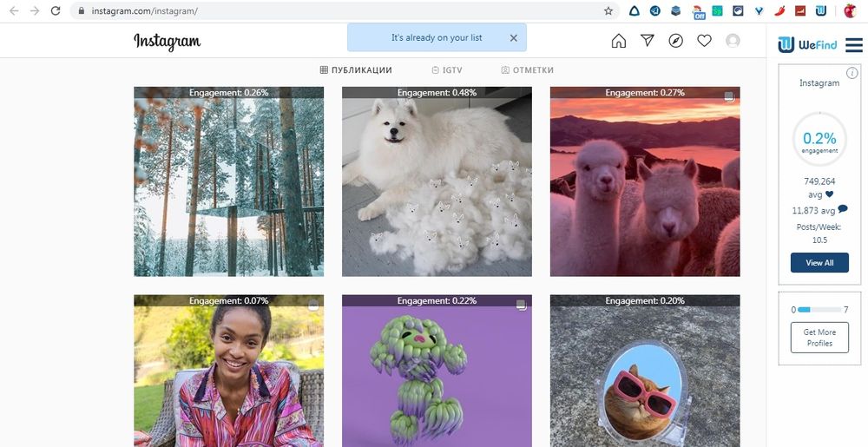Open the green square extension icon
Screen dimensions: 868x447
tap(718, 10)
